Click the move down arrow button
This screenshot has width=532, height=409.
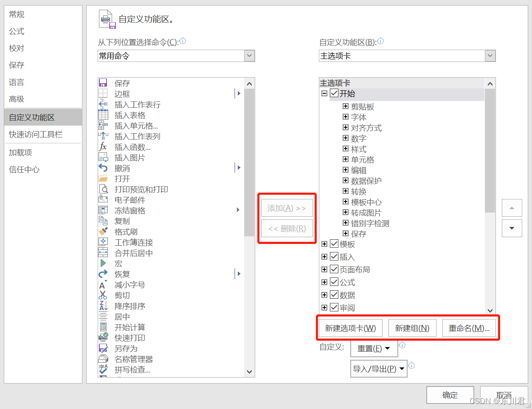pyautogui.click(x=512, y=228)
